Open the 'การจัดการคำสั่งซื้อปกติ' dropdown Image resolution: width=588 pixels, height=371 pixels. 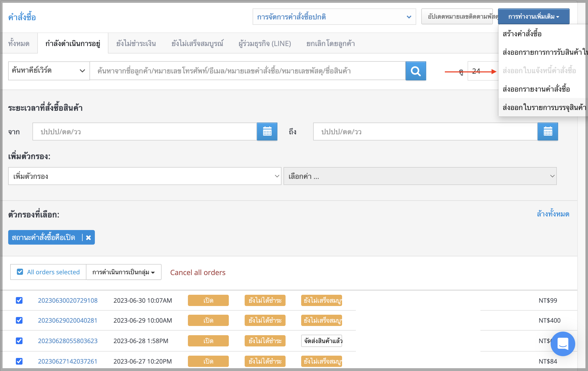click(334, 17)
